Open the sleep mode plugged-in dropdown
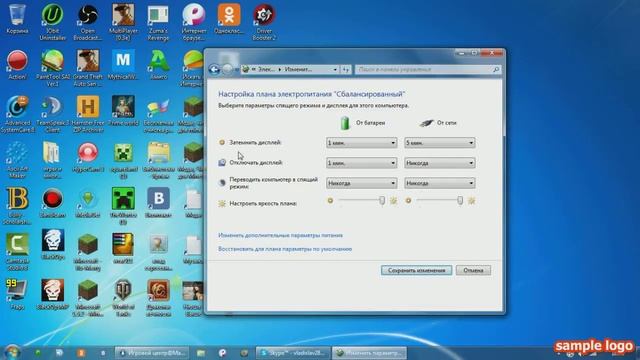This screenshot has height=360, width=640. tap(440, 183)
